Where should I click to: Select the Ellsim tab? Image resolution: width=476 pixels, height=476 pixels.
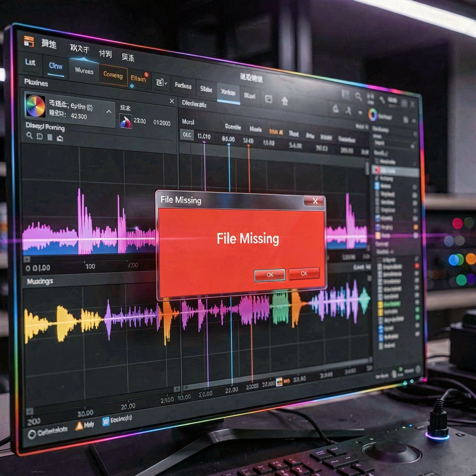[x=138, y=79]
